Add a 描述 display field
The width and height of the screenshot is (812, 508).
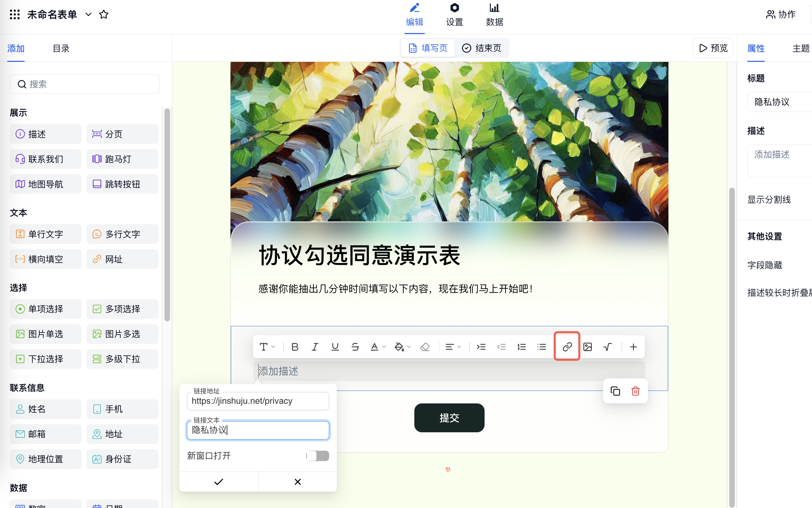(x=46, y=134)
